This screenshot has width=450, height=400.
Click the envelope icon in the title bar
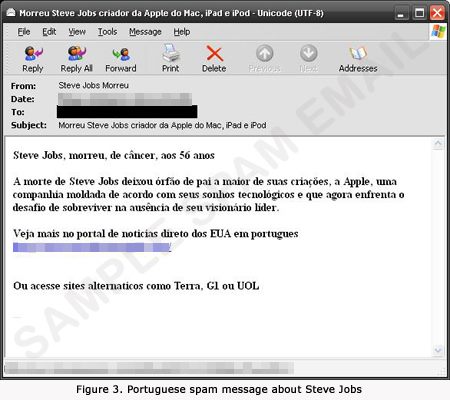pyautogui.click(x=11, y=13)
